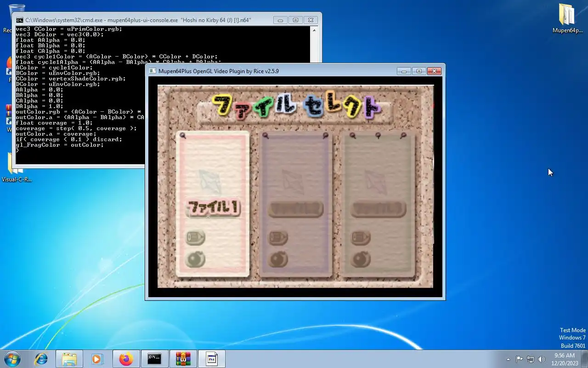
Task: Select the right save file slot label
Action: (x=379, y=209)
